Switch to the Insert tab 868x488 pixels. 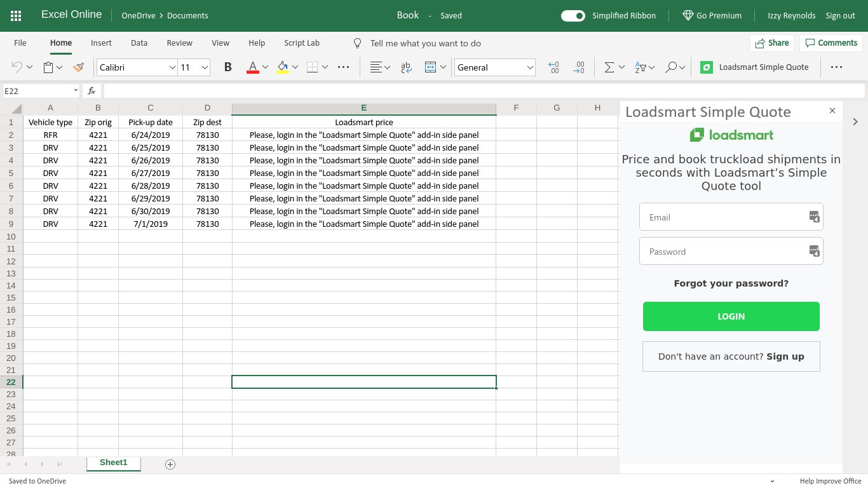[101, 43]
